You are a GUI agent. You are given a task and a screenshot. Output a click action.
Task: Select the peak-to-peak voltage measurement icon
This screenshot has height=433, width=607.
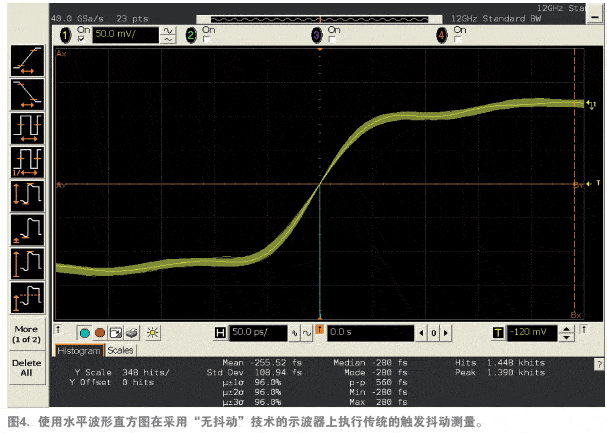(26, 196)
